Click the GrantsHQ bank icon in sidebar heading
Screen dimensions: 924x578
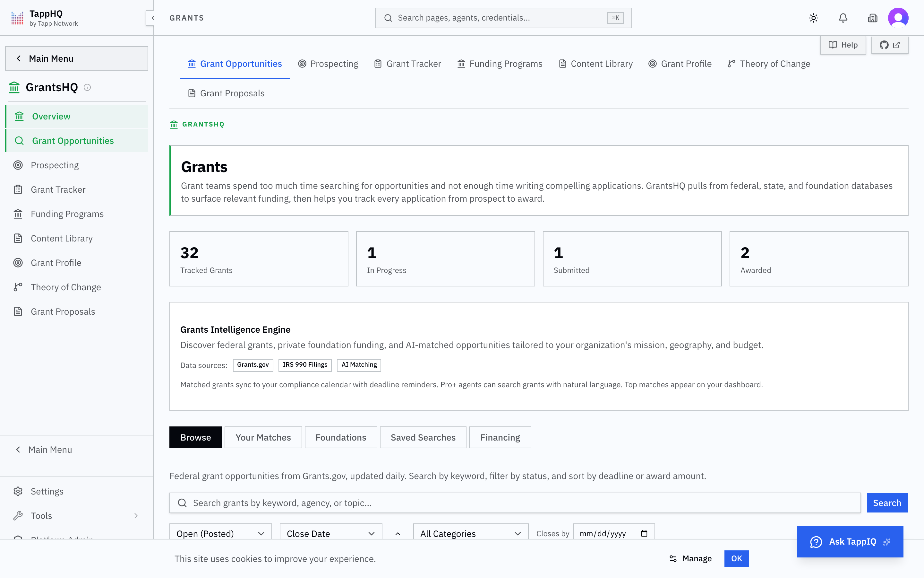click(14, 88)
